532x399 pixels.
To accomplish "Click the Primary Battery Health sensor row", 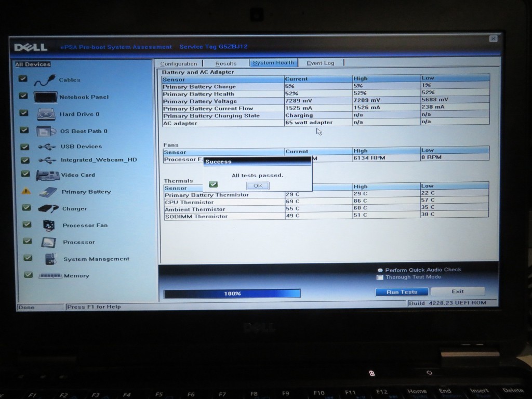I will coord(326,94).
